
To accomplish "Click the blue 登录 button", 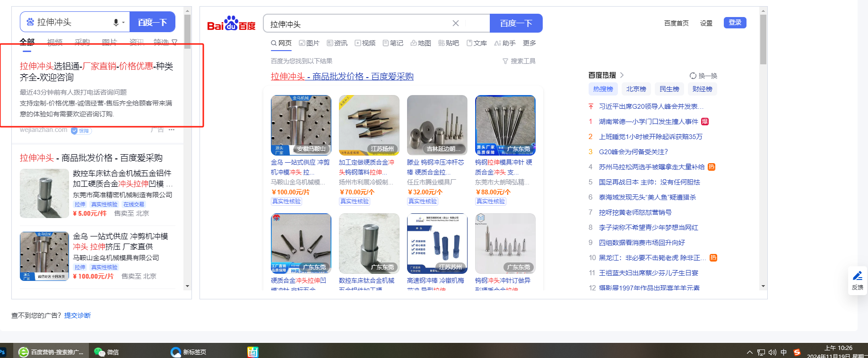I will click(735, 23).
